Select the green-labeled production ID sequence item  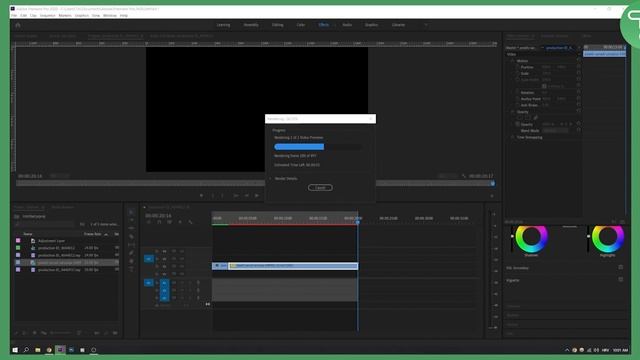pyautogui.click(x=56, y=248)
